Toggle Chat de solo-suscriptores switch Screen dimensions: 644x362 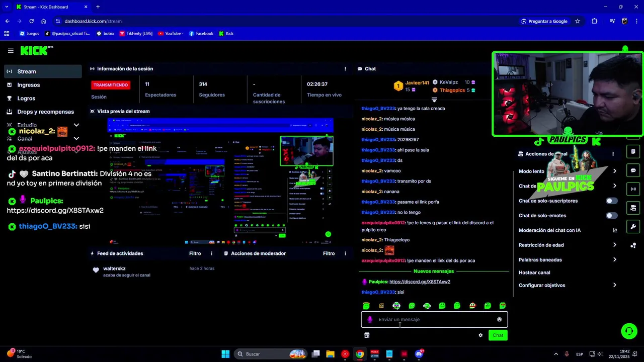point(611,201)
